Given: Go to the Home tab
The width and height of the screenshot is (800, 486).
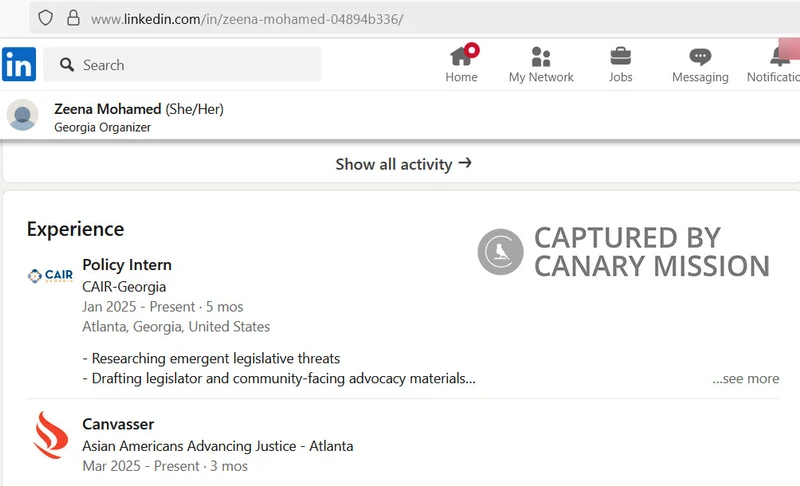Looking at the screenshot, I should coord(461,63).
